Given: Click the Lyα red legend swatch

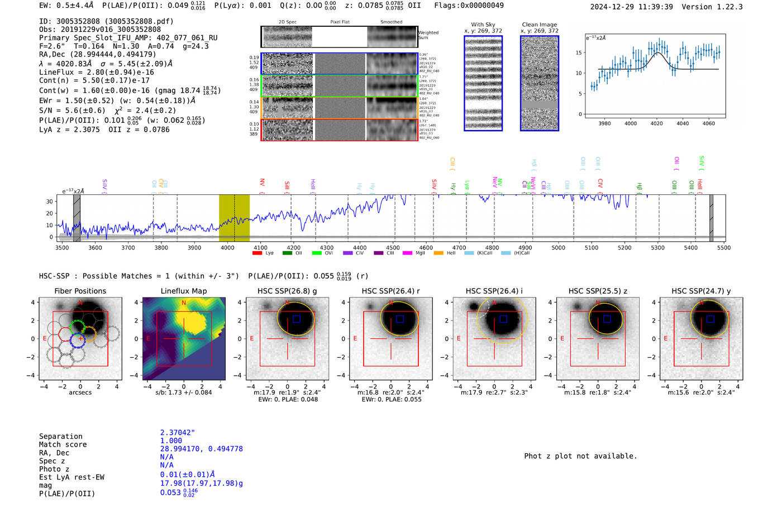Looking at the screenshot, I should [257, 253].
